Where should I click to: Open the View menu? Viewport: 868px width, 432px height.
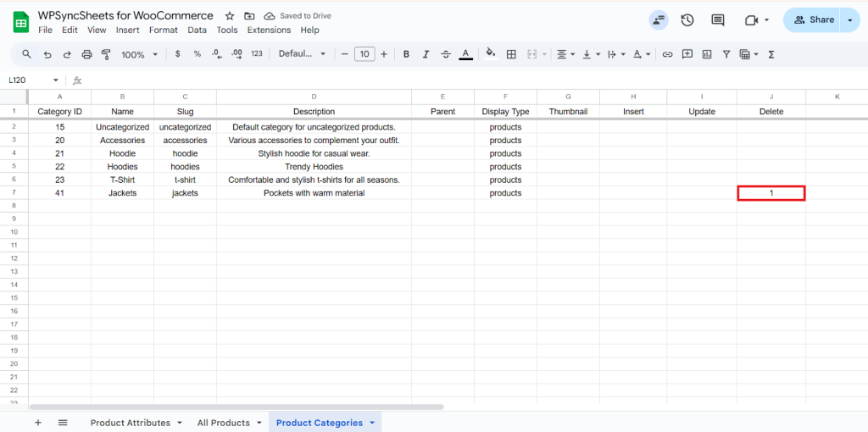coord(97,30)
